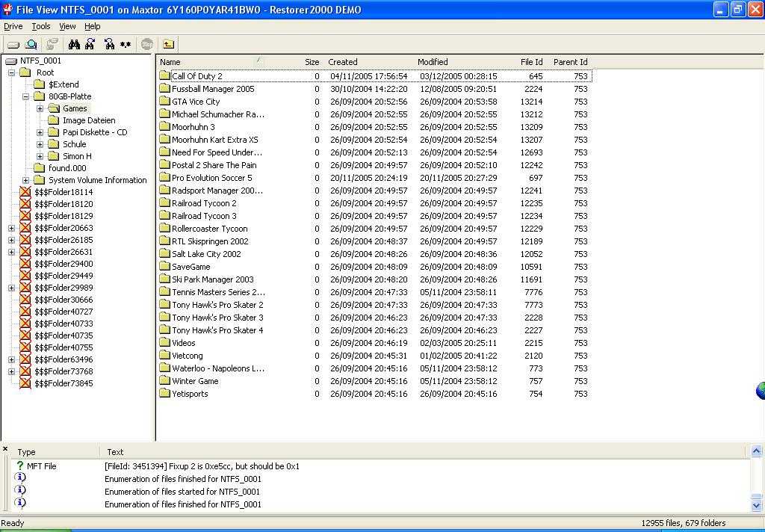Sort list by Modified column header
Screen dimensions: 765x532
433,62
